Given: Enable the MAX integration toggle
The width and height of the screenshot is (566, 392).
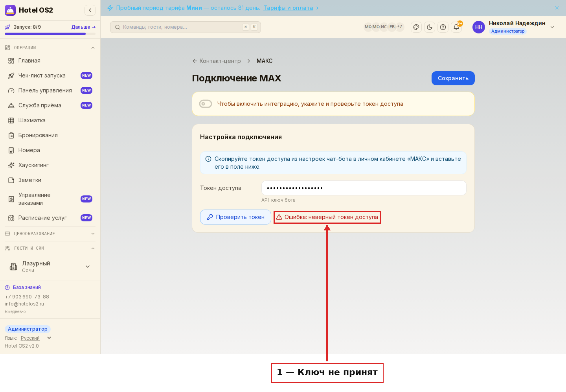Looking at the screenshot, I should pyautogui.click(x=206, y=104).
